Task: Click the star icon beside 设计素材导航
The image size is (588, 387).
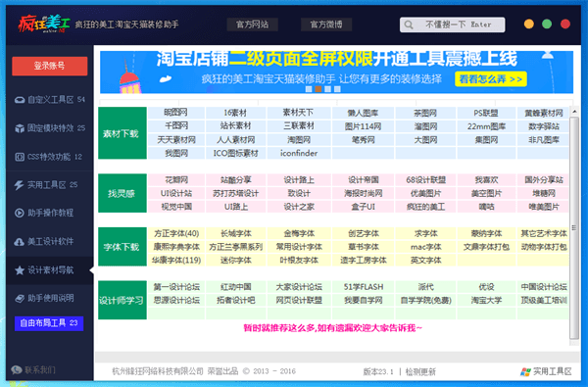Action: 20,270
